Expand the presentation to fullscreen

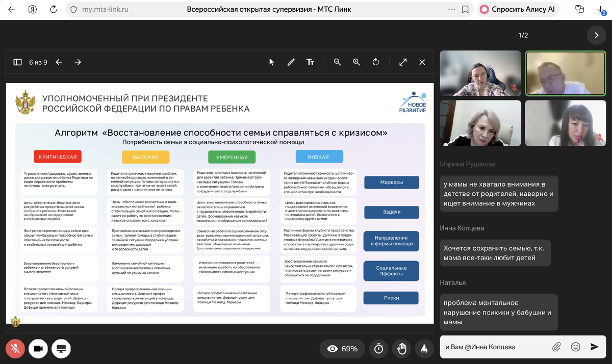pos(403,62)
